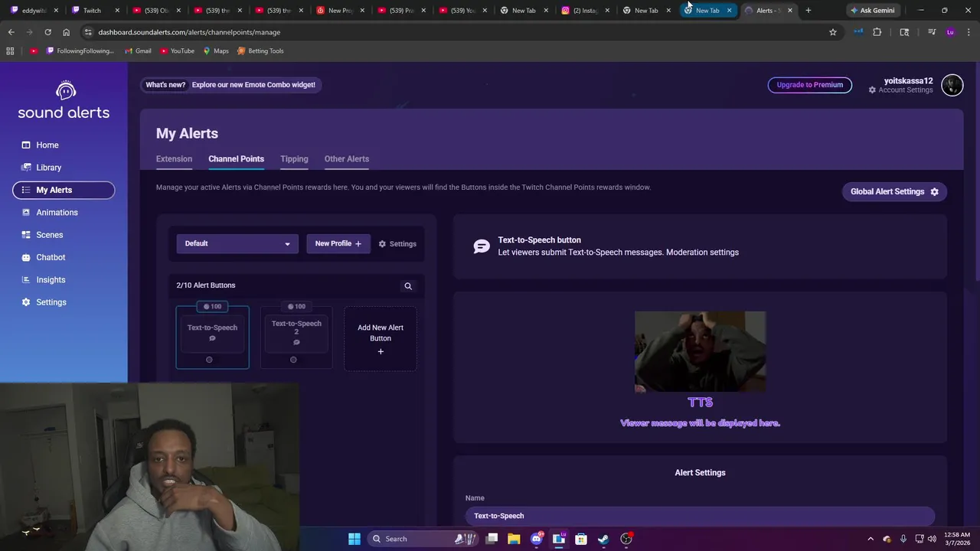Click the yoitskassa12 profile avatar
Viewport: 980px width, 551px height.
pyautogui.click(x=952, y=85)
